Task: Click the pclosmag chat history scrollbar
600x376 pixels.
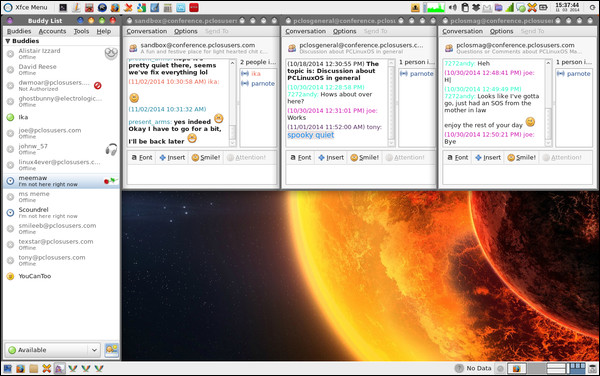Action: coord(548,103)
